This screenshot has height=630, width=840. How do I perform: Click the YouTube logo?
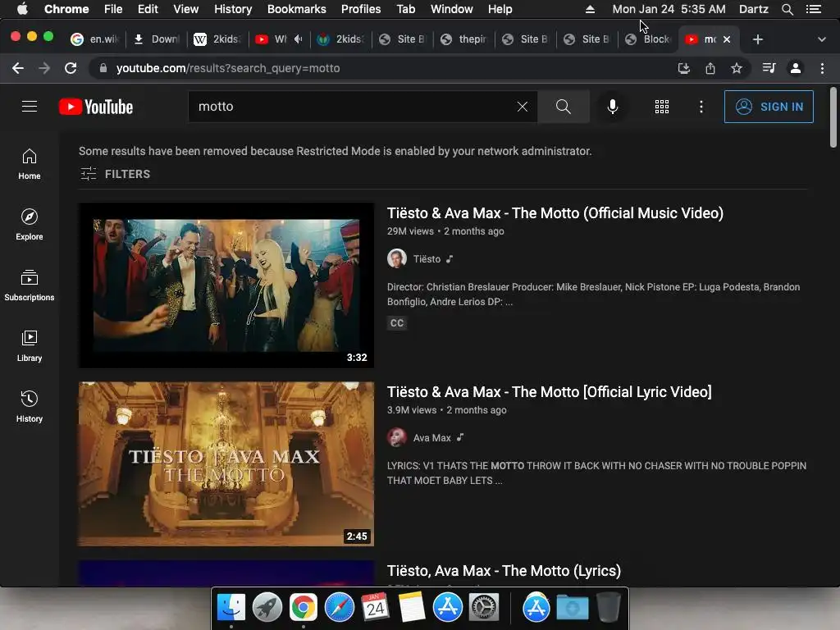(x=96, y=107)
